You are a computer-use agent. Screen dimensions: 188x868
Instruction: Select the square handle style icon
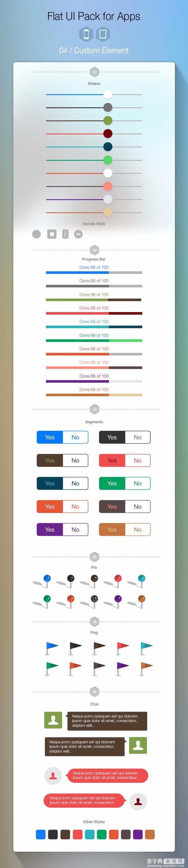click(52, 234)
